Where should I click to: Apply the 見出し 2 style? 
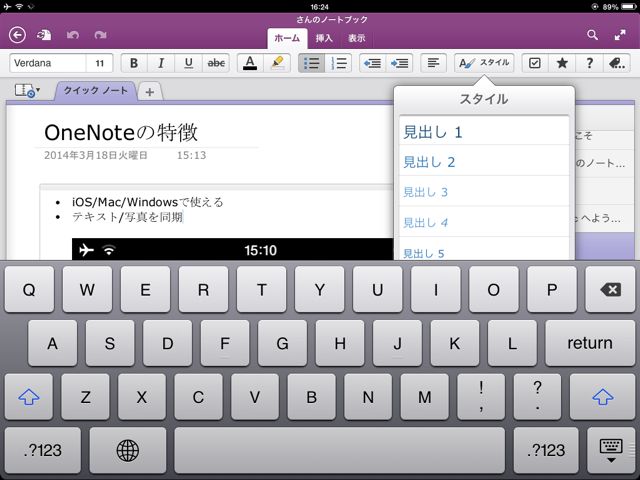point(484,162)
